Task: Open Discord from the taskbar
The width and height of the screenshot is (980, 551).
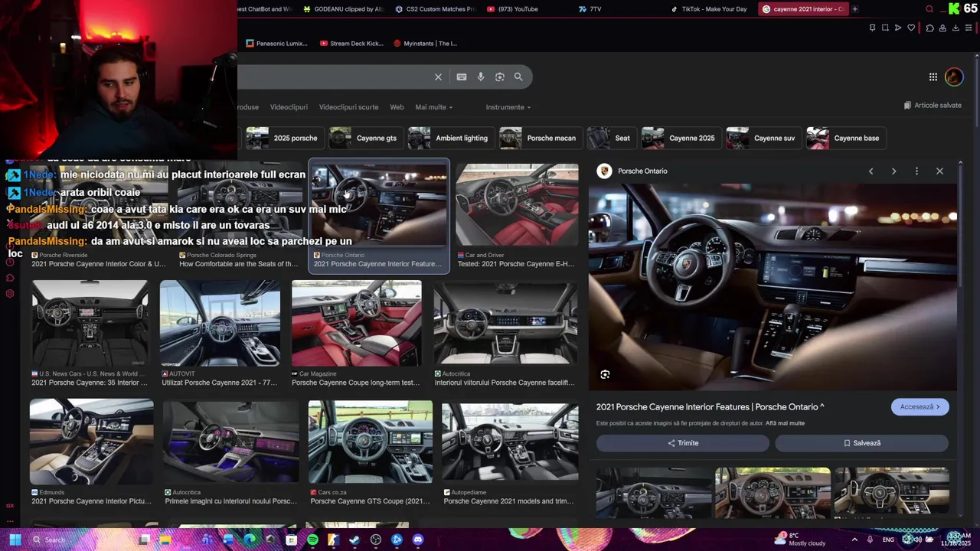Action: [418, 540]
